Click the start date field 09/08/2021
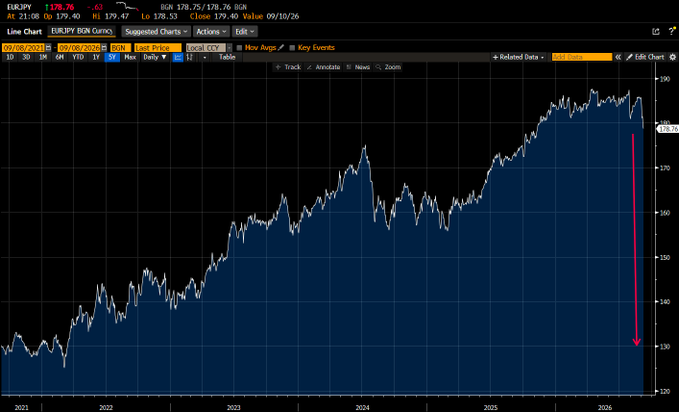Image resolution: width=679 pixels, height=412 pixels. (23, 48)
